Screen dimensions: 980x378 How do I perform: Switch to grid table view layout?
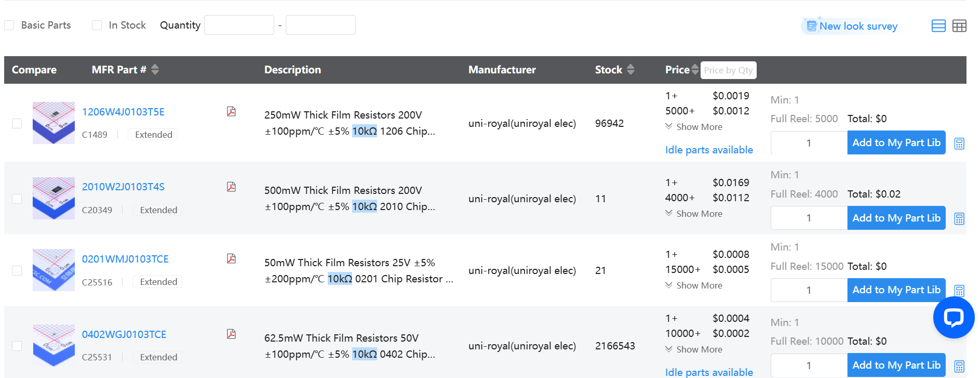959,26
